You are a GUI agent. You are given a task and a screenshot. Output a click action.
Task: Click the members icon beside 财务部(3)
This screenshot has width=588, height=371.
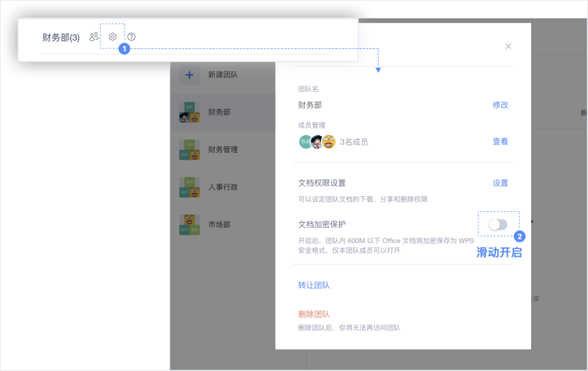point(94,37)
